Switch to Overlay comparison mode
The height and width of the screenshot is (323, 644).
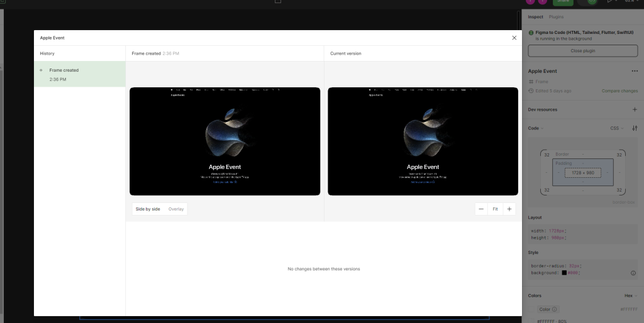(x=176, y=209)
